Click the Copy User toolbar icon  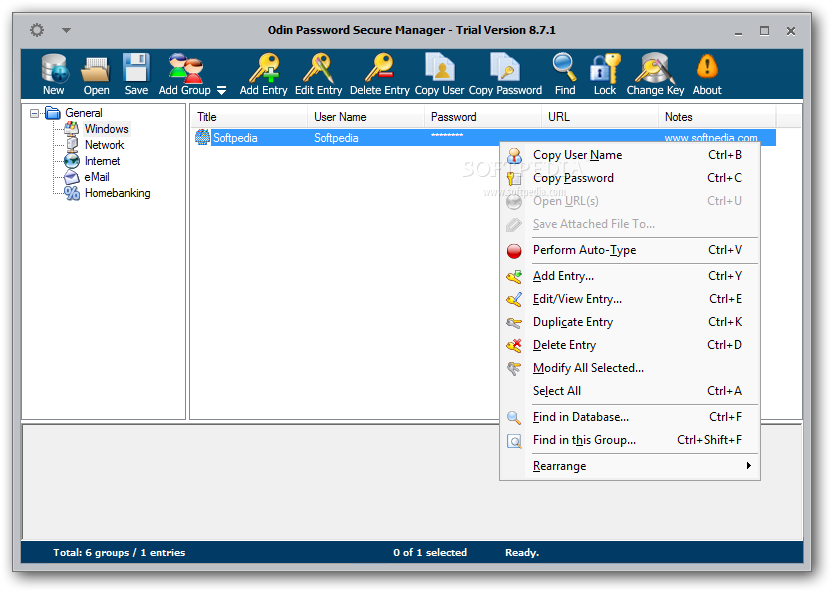pos(439,74)
